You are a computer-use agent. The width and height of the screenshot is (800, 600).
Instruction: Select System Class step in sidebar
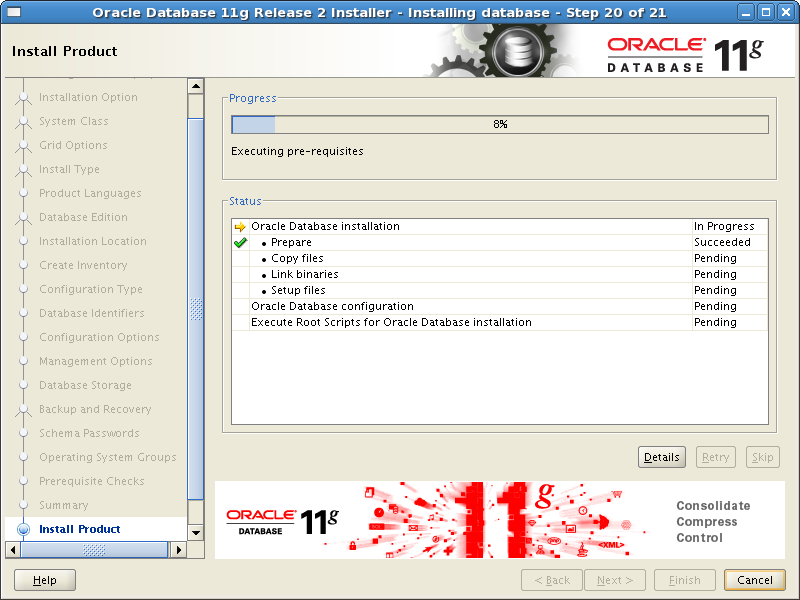click(74, 121)
